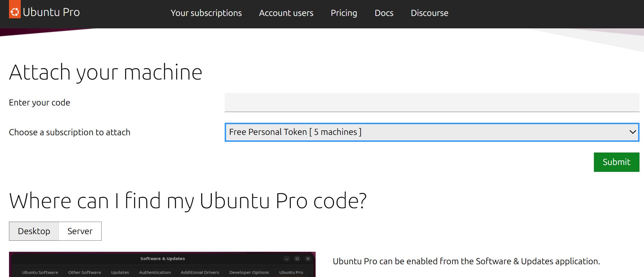Click the subscription dropdown chevron arrow
The height and width of the screenshot is (277, 644).
coord(632,132)
